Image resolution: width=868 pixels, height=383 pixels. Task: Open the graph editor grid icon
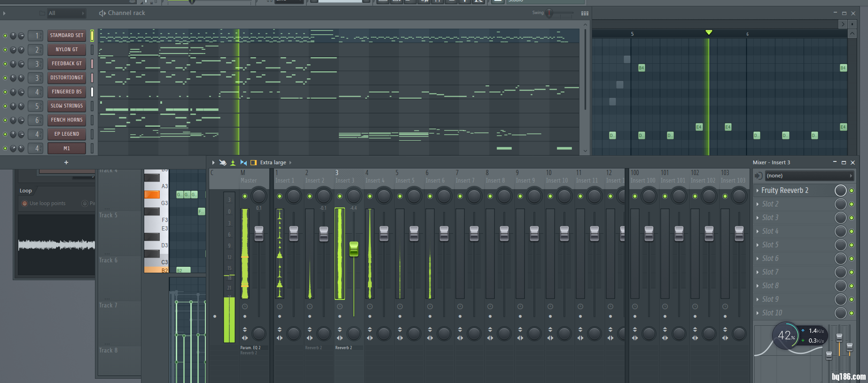coord(585,13)
